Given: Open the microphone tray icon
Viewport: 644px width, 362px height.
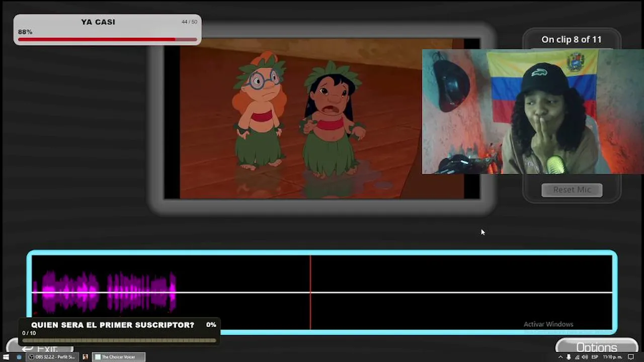Looking at the screenshot, I should (569, 357).
